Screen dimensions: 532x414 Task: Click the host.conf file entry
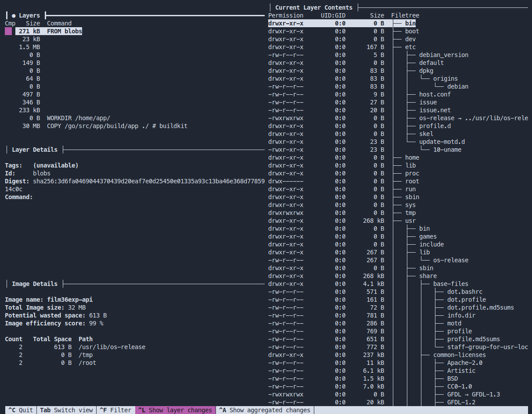click(435, 94)
